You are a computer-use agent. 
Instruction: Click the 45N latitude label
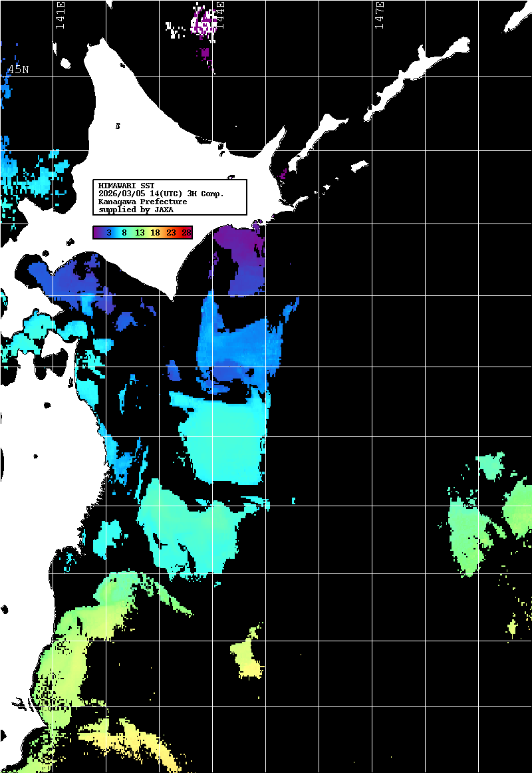pos(18,70)
